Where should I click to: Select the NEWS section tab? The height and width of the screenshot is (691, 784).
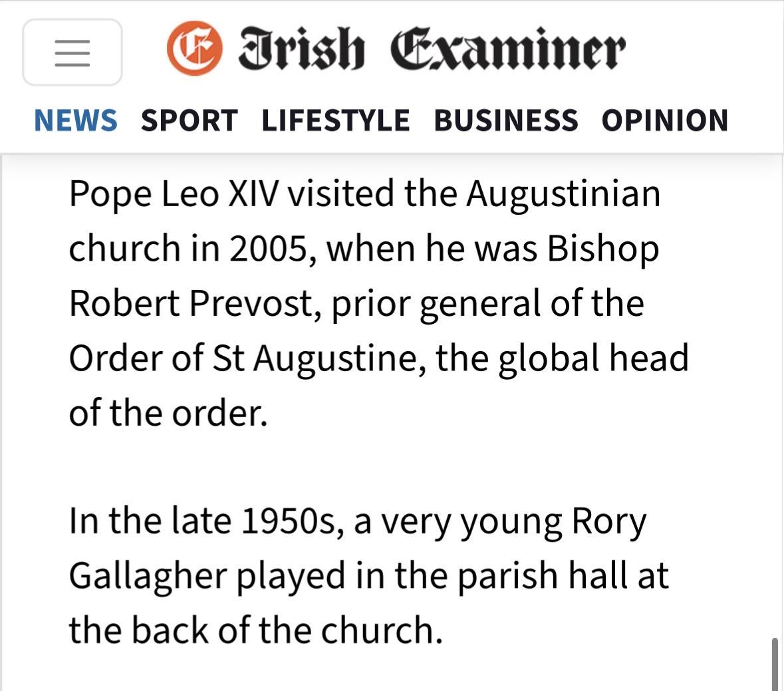[x=76, y=121]
